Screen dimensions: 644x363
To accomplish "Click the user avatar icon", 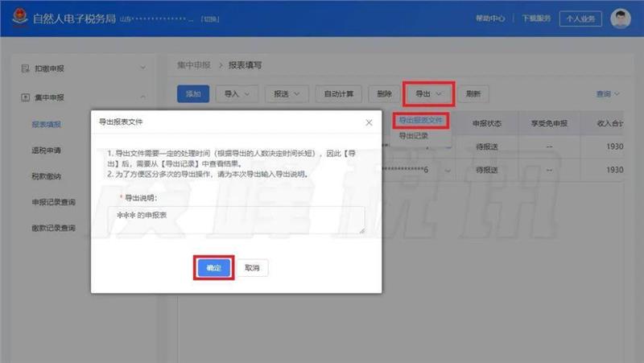I will 619,18.
